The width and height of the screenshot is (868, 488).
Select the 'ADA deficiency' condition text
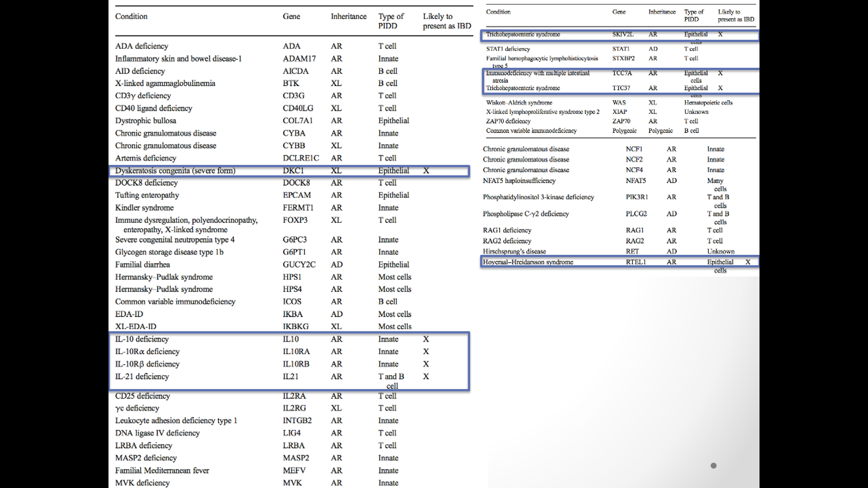(x=142, y=46)
